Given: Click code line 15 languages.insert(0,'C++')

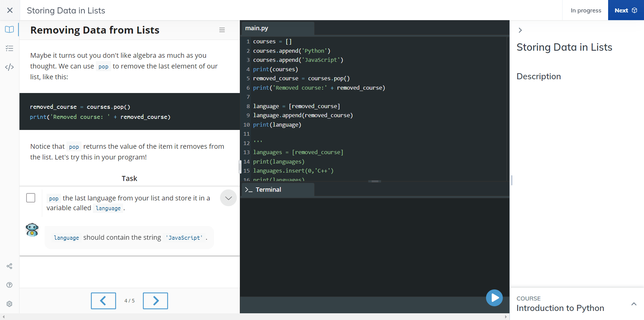Looking at the screenshot, I should point(293,171).
